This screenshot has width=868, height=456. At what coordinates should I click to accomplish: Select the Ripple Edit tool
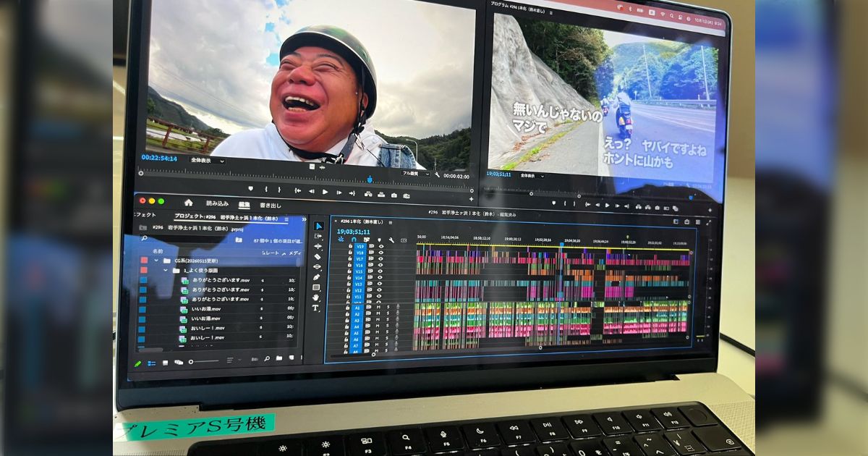pos(318,246)
